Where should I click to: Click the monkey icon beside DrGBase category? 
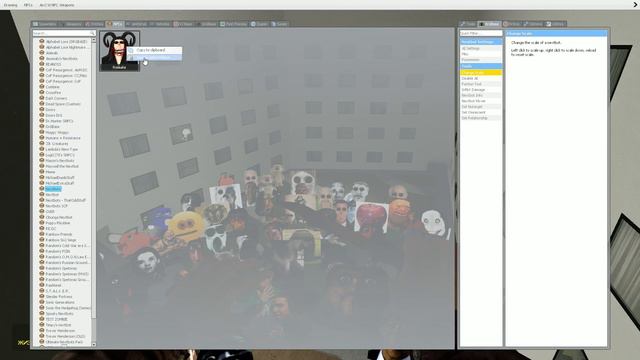(42, 127)
